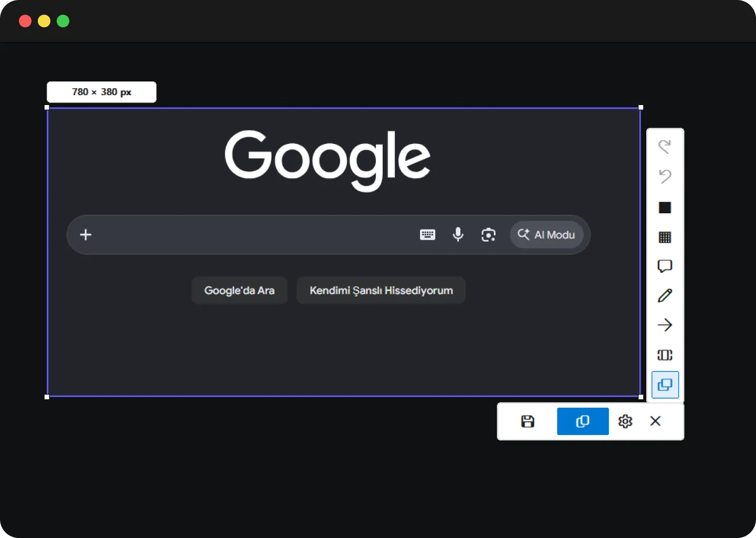The height and width of the screenshot is (538, 756).
Task: Open Google Lens image search icon
Action: 489,235
